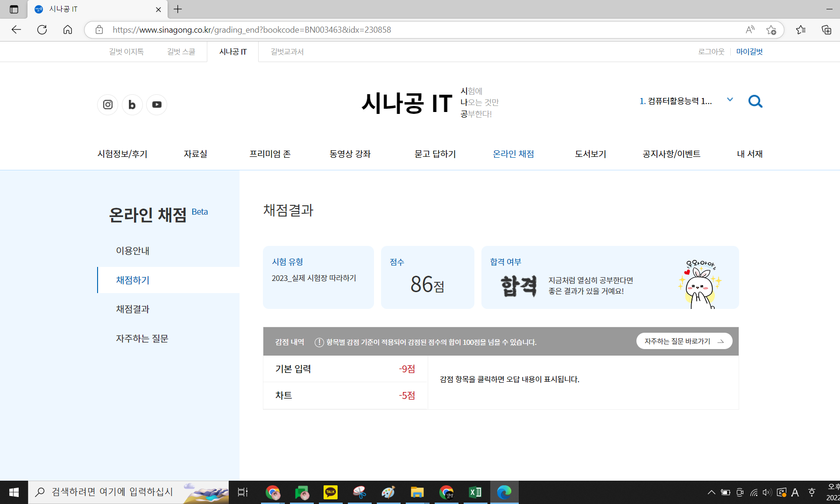Click the browser address bar URL
This screenshot has height=504, width=840.
tap(252, 29)
